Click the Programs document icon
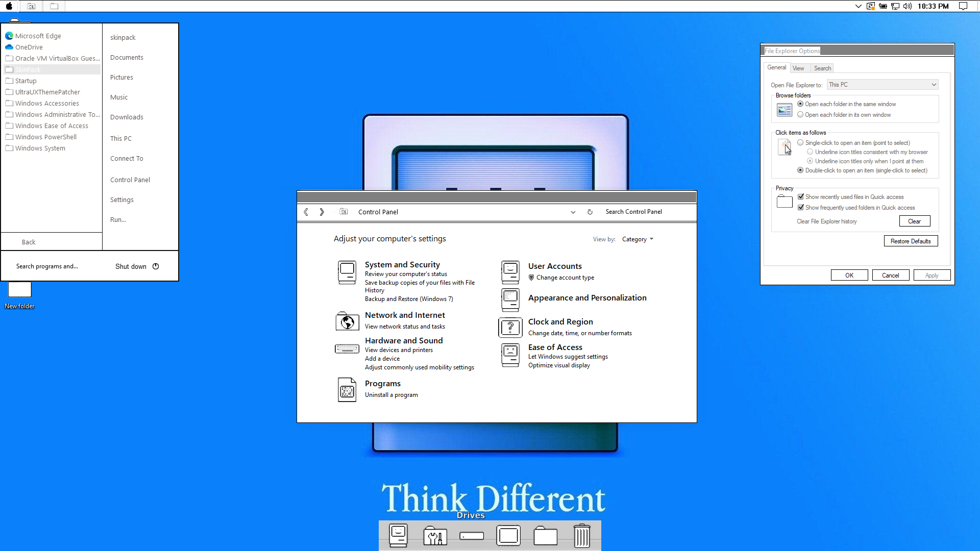Image resolution: width=980 pixels, height=551 pixels. click(x=347, y=390)
